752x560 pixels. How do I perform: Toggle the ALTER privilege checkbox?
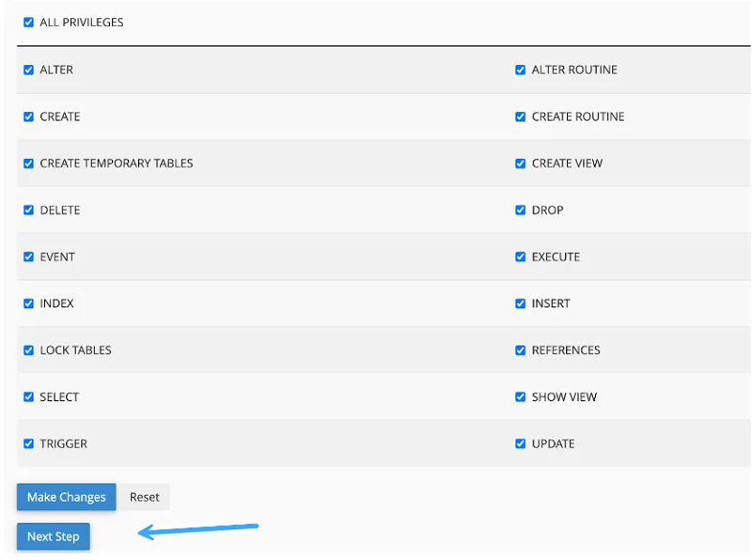pyautogui.click(x=28, y=70)
